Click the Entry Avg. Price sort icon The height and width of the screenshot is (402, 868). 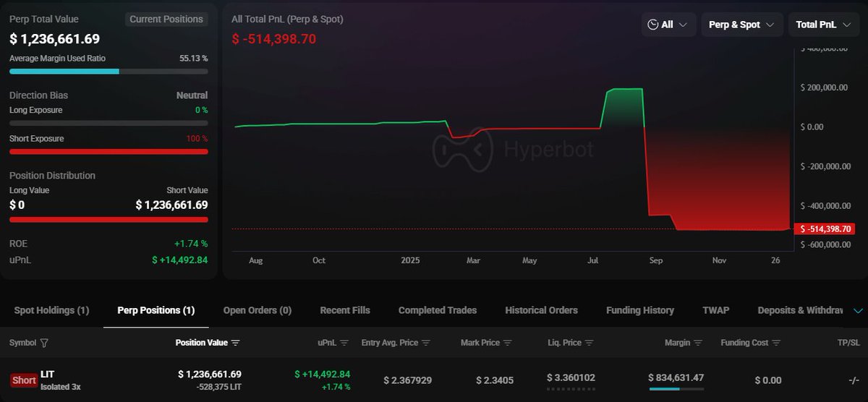pyautogui.click(x=426, y=343)
